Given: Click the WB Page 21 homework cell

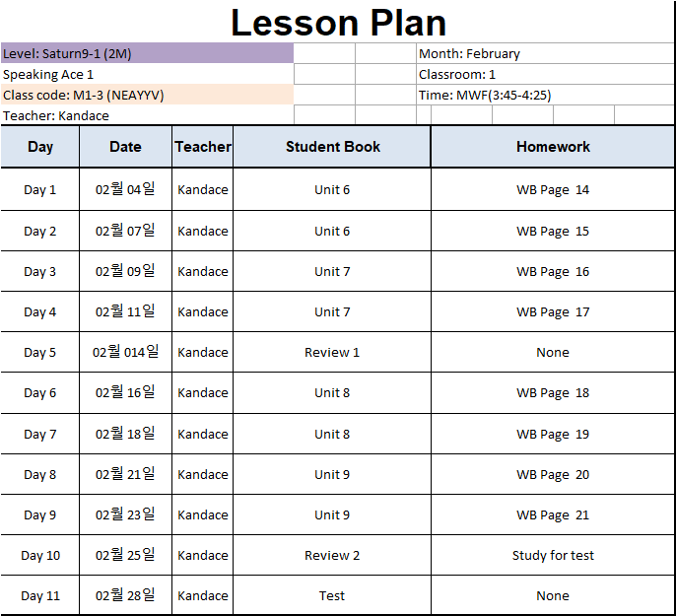Looking at the screenshot, I should tap(553, 514).
